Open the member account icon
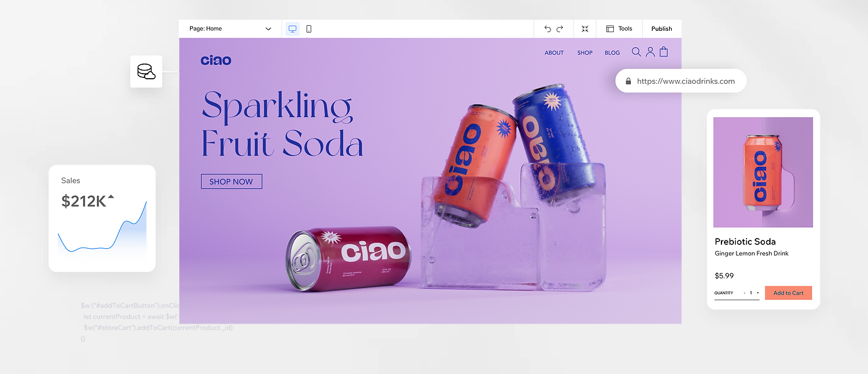 pyautogui.click(x=650, y=52)
